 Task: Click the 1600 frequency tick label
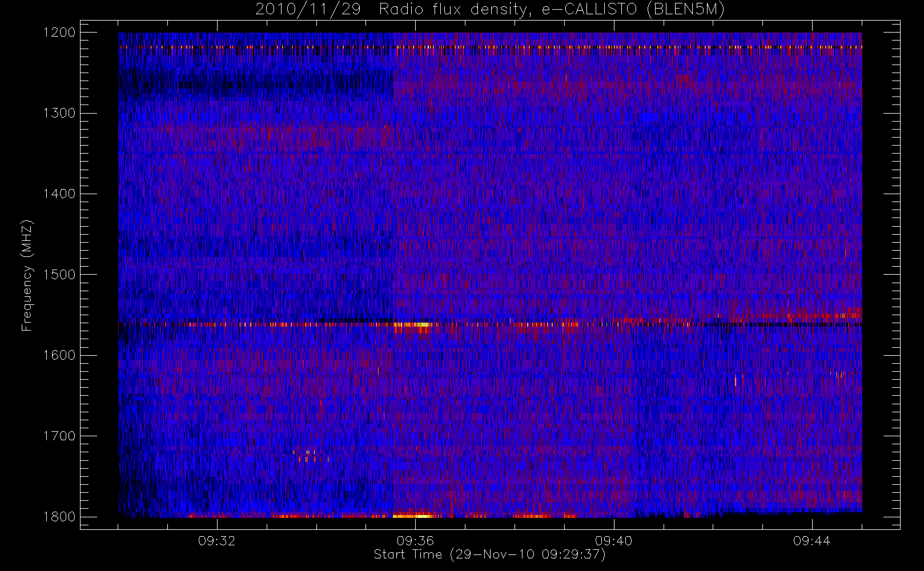(x=59, y=355)
